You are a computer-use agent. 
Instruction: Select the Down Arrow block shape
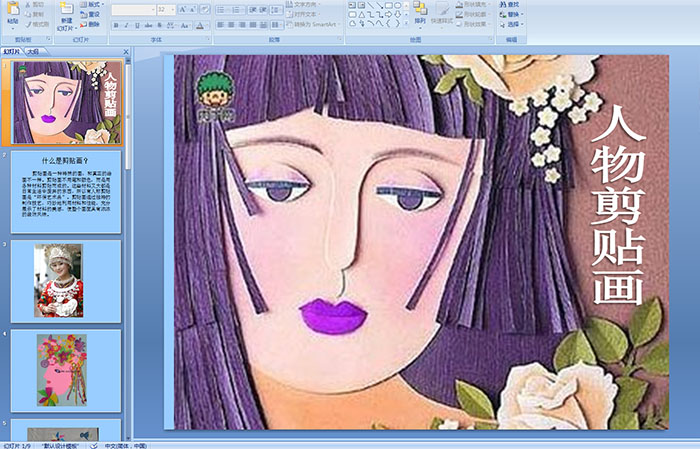397,14
